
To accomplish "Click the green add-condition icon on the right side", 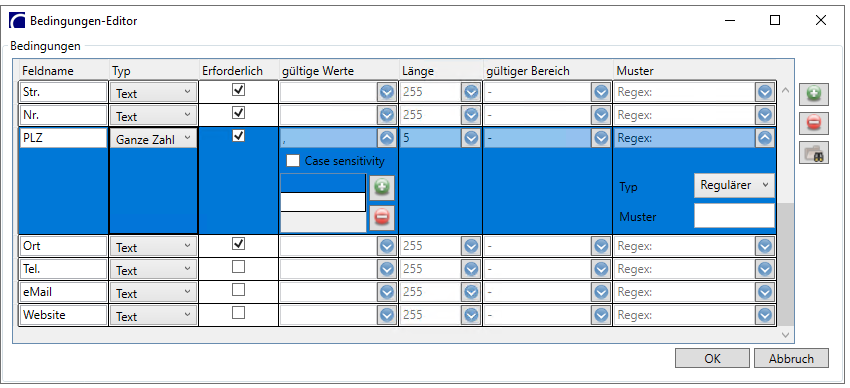I will pos(814,94).
